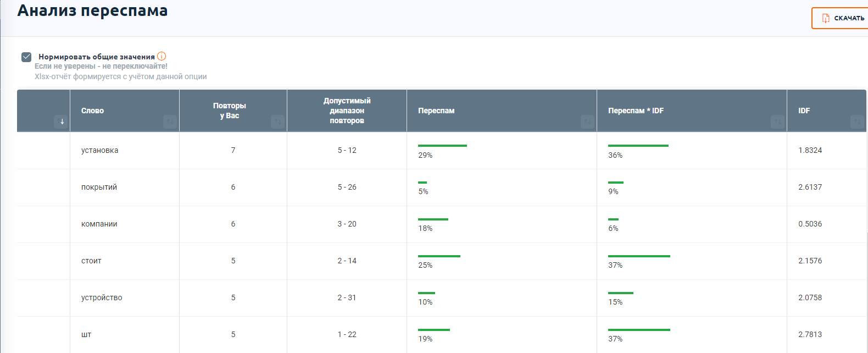Image resolution: width=868 pixels, height=353 pixels.
Task: Click the Допустимый диапазон повторов header
Action: pos(347,111)
